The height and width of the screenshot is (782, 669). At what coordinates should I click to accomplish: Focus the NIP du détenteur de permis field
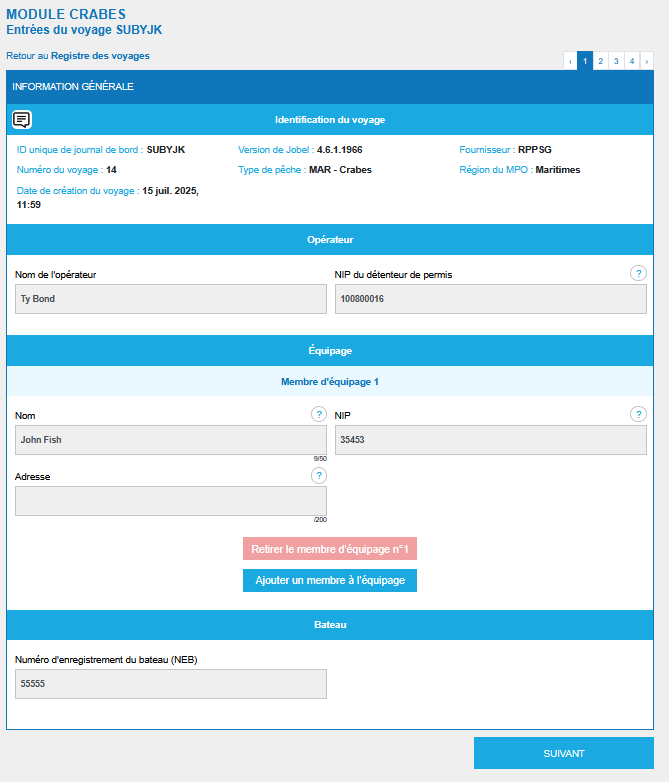pos(490,299)
